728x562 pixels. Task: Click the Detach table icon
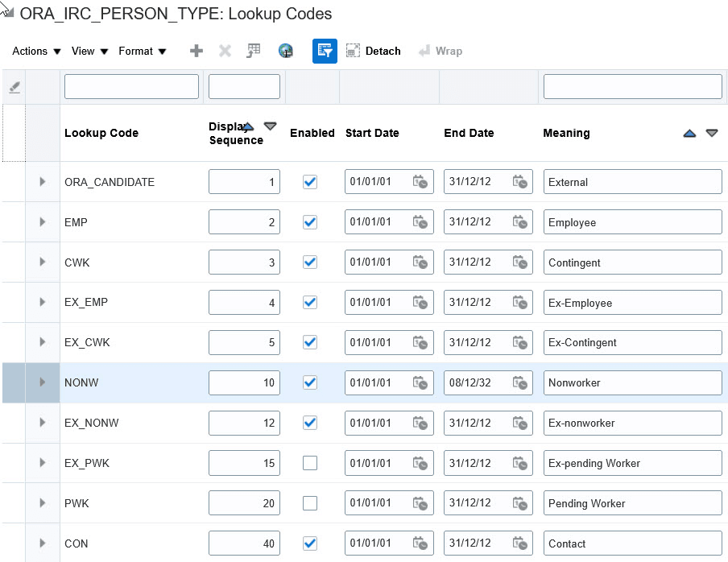(x=353, y=51)
